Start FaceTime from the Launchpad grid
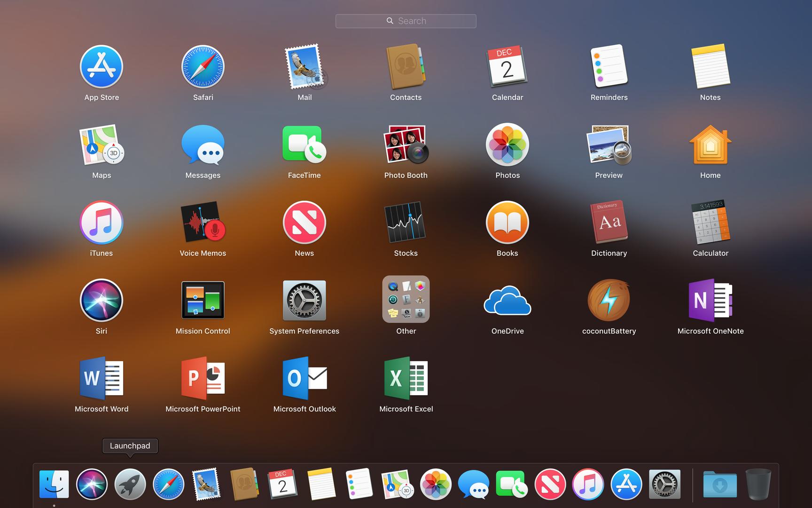 304,144
